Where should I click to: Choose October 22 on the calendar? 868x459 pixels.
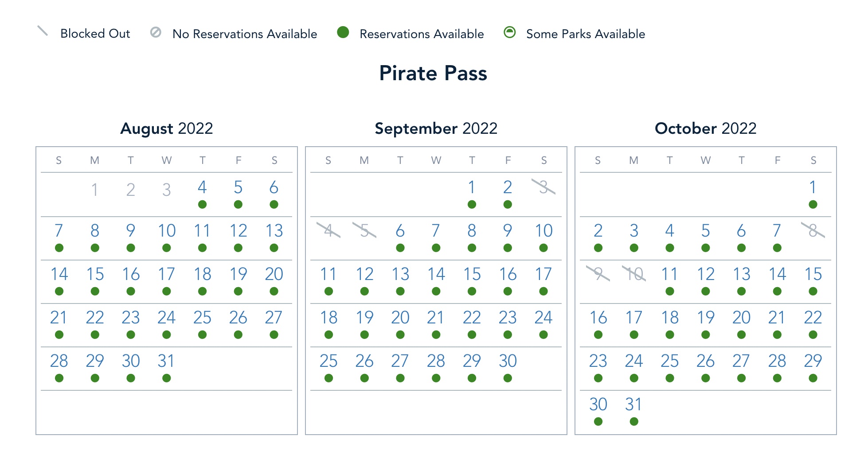click(813, 318)
